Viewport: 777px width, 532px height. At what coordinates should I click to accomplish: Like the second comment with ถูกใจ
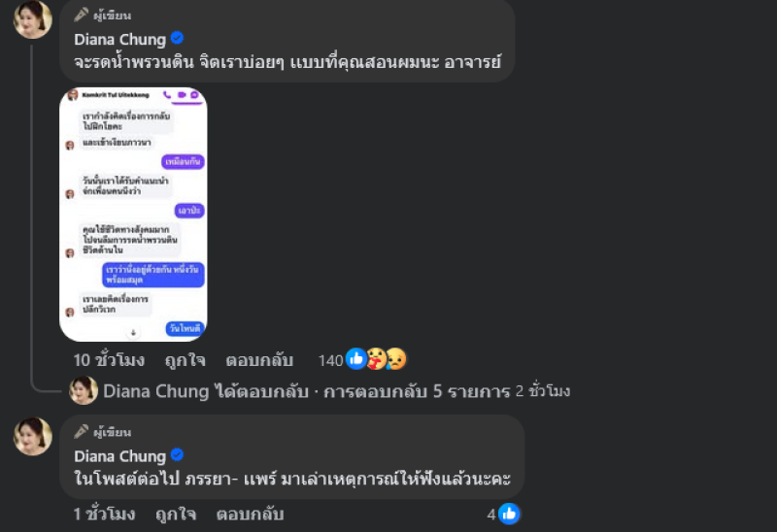pos(176,515)
